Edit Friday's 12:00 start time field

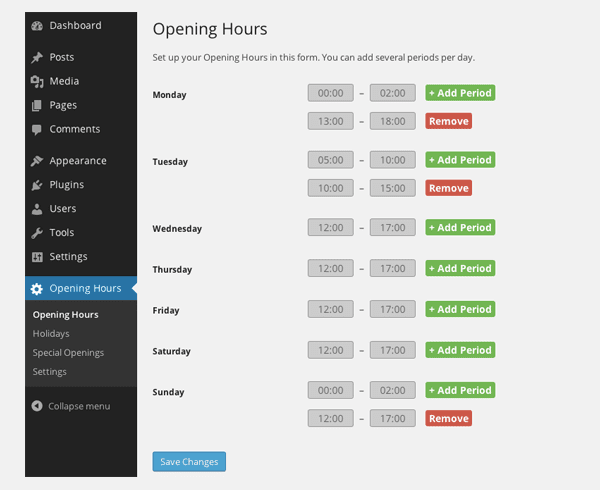pyautogui.click(x=331, y=309)
